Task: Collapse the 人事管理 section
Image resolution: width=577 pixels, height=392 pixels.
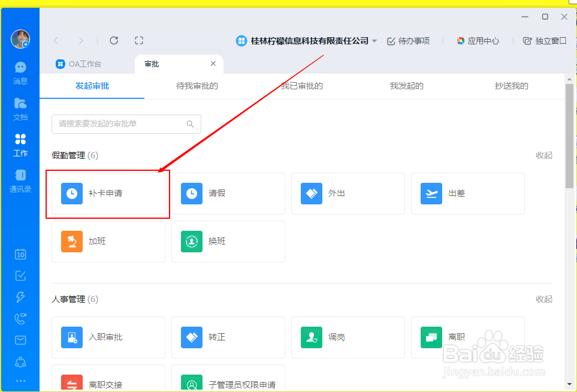Action: point(543,298)
